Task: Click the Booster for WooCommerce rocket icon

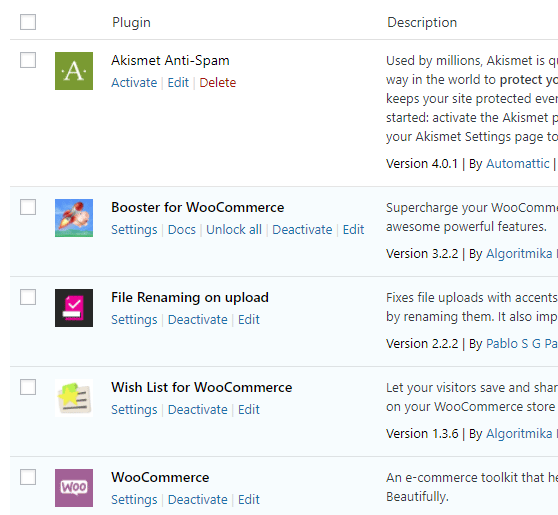Action: coord(74,218)
